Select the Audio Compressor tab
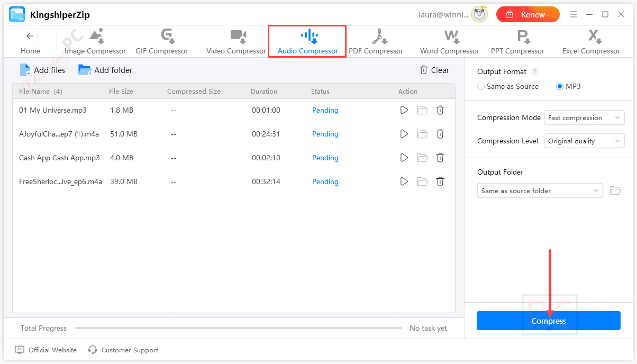 (x=307, y=42)
